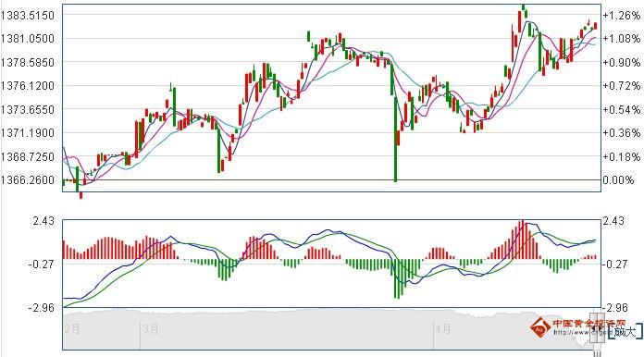This screenshot has width=644, height=357.
Task: Click the 1383.5150 price axis label
Action: (28, 16)
